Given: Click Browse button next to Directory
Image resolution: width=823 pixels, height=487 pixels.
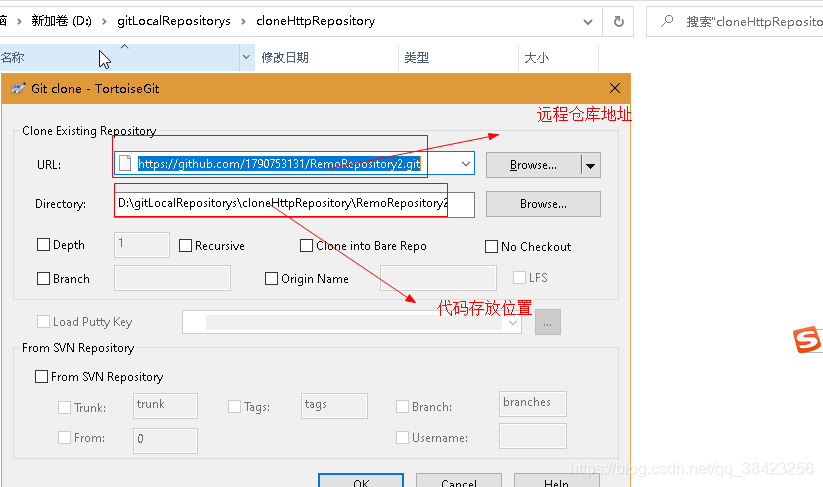Looking at the screenshot, I should click(x=543, y=204).
